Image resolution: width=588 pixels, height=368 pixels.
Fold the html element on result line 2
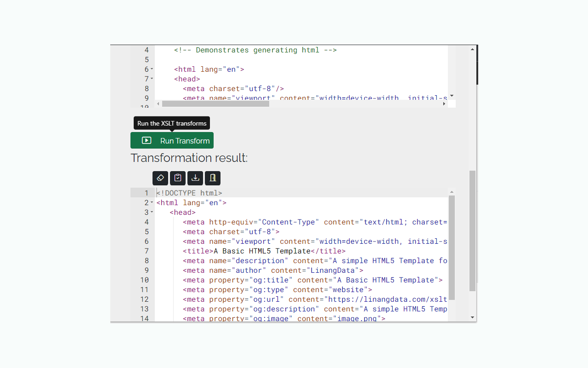click(x=152, y=202)
